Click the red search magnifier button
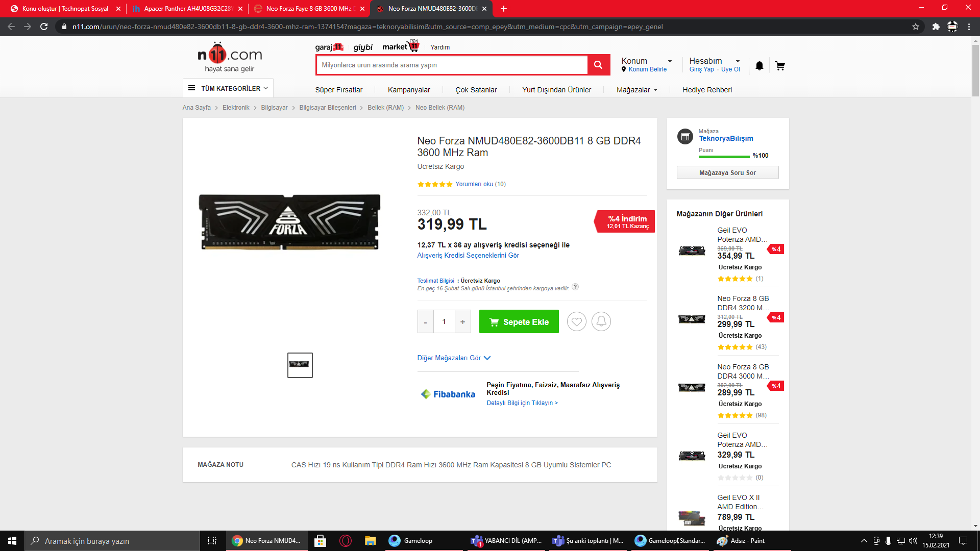This screenshot has width=980, height=551. [598, 65]
